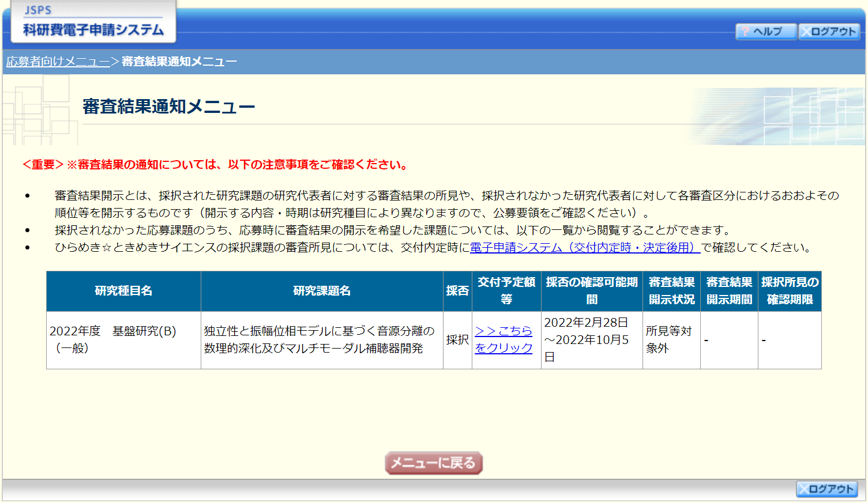Click the 採択所見の確認期限 column header
Viewport: 868px width, 503px height.
click(790, 291)
